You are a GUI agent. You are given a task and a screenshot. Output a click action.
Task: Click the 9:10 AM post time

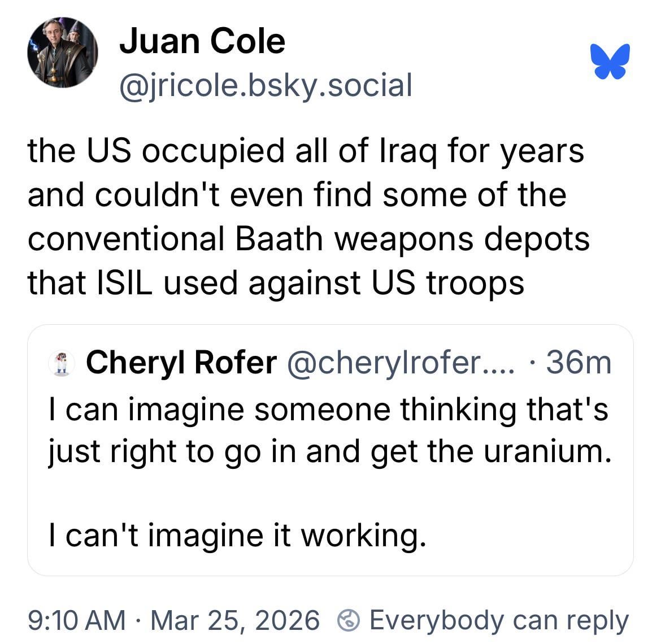[76, 620]
